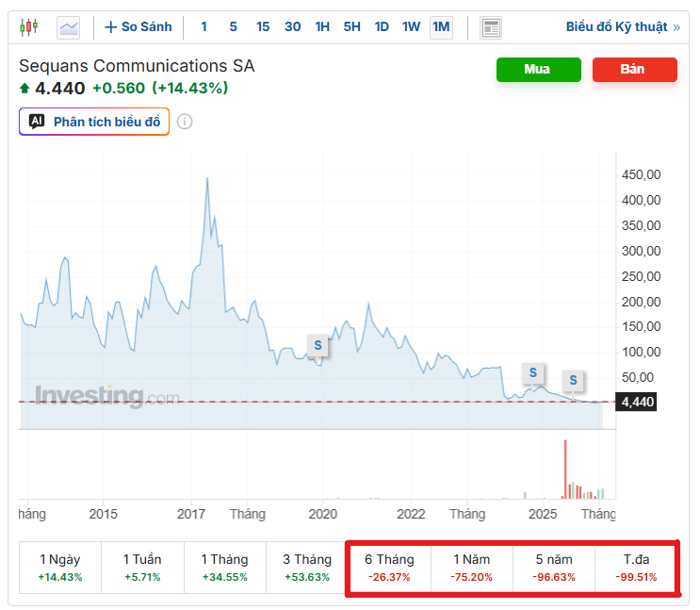The height and width of the screenshot is (610, 700).
Task: Select the candlestick chart type icon
Action: click(x=28, y=27)
